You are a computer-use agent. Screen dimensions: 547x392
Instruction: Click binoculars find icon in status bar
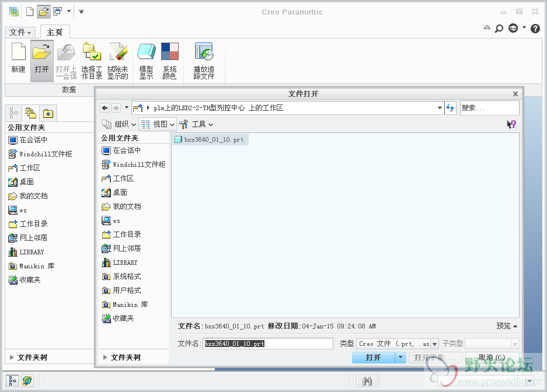(367, 381)
